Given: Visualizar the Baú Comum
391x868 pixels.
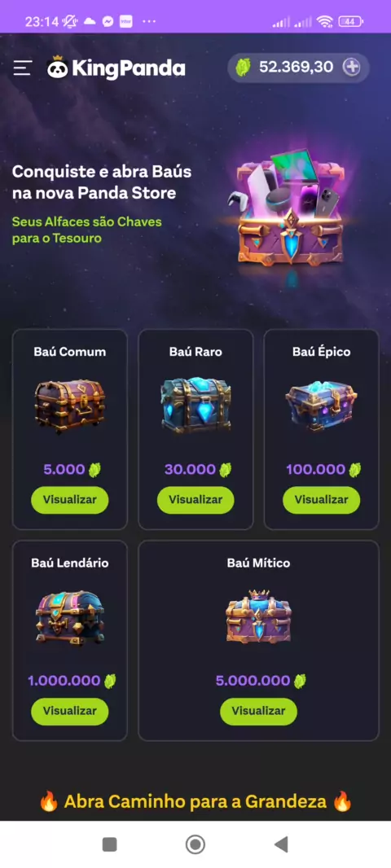Looking at the screenshot, I should coord(70,500).
